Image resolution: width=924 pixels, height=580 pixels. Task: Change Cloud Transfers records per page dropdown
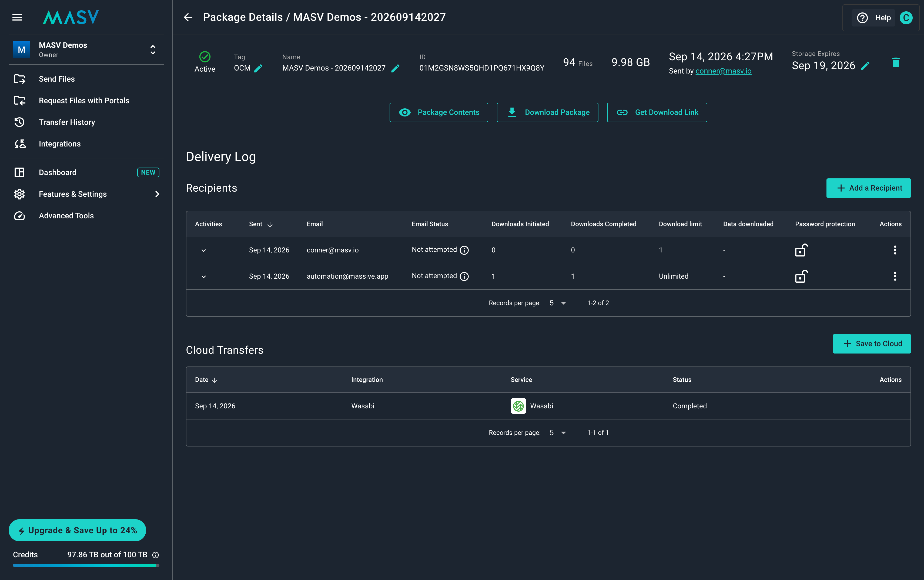(557, 433)
